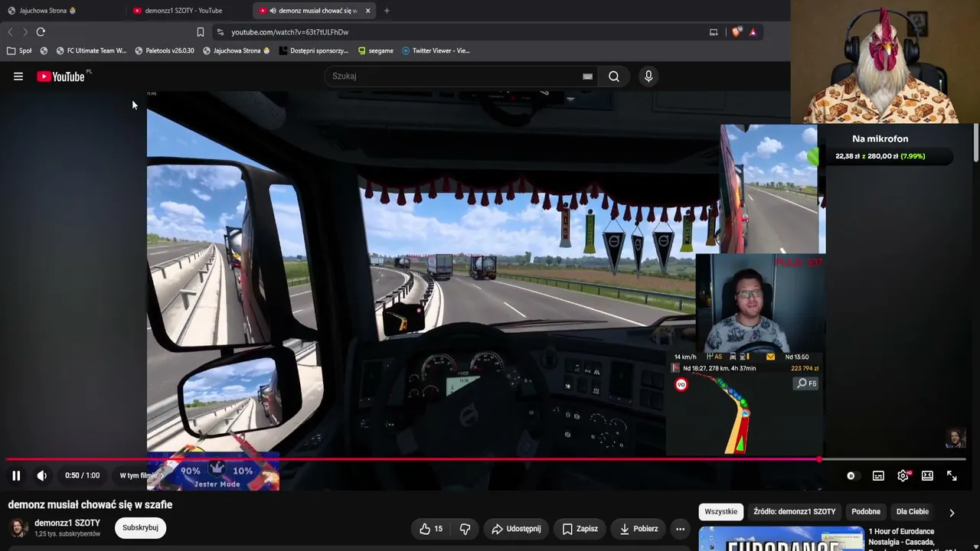Bookmark this page from the address bar
The image size is (980, 551).
tap(201, 32)
